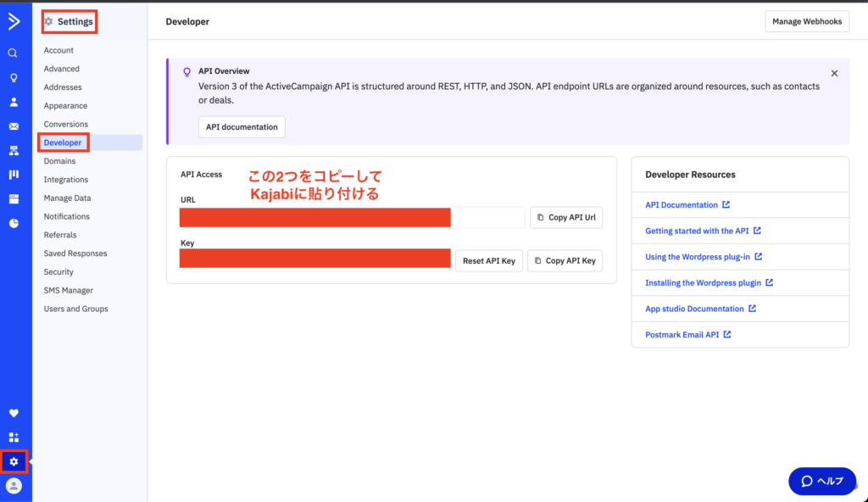Open Referrals settings
The height and width of the screenshot is (502, 868).
point(60,235)
